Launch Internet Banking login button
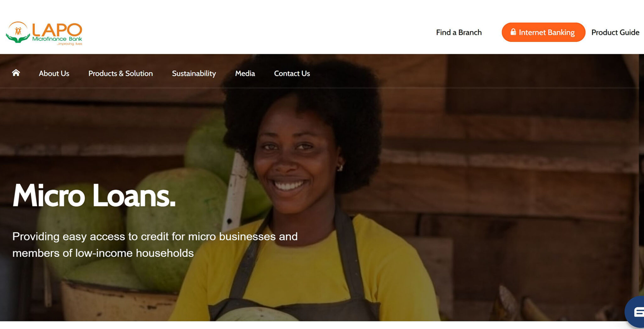Image resolution: width=644 pixels, height=329 pixels. pyautogui.click(x=543, y=32)
